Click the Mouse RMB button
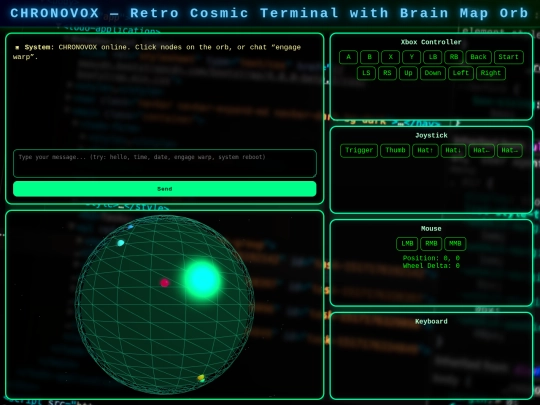The height and width of the screenshot is (405, 540). (431, 244)
